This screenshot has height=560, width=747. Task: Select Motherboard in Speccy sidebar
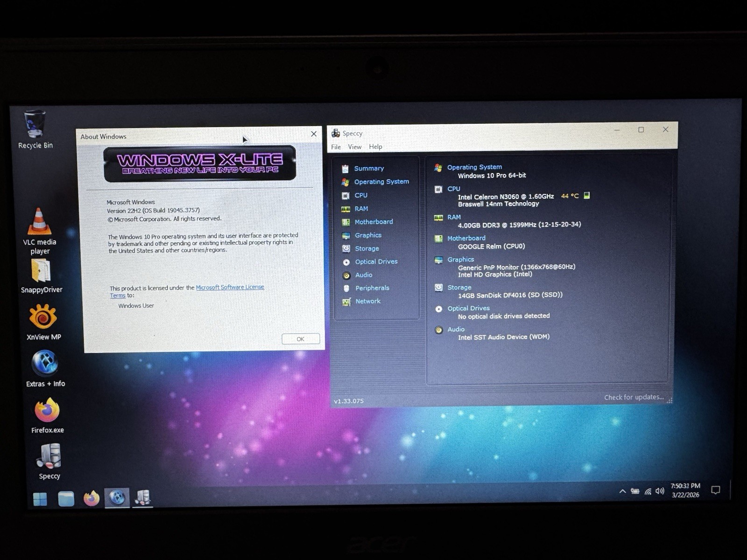[x=373, y=222]
